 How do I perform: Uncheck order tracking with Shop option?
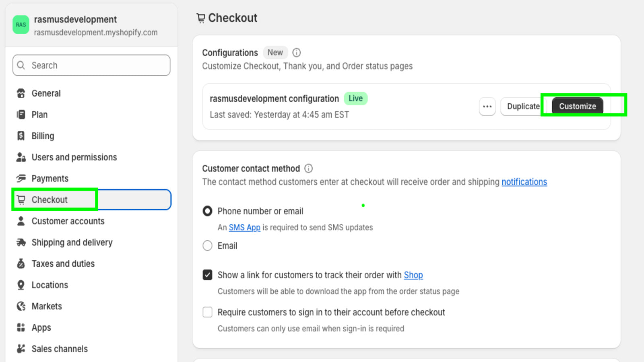(x=207, y=275)
